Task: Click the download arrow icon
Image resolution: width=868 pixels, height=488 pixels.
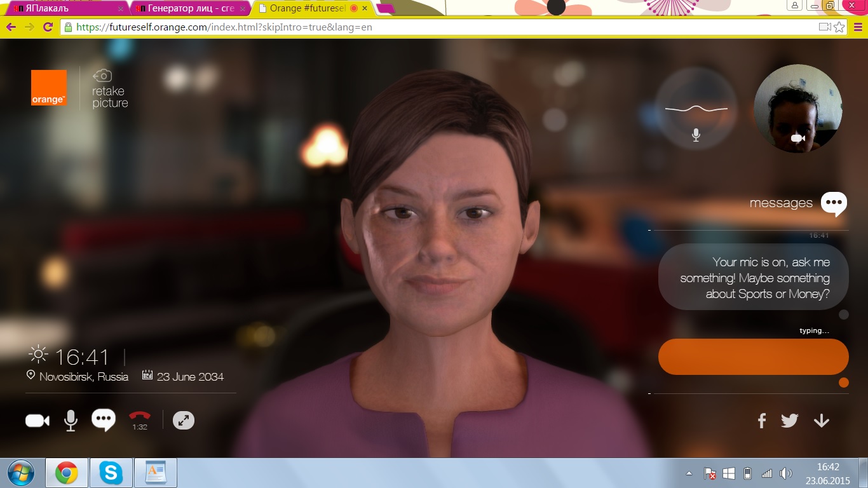Action: tap(822, 421)
